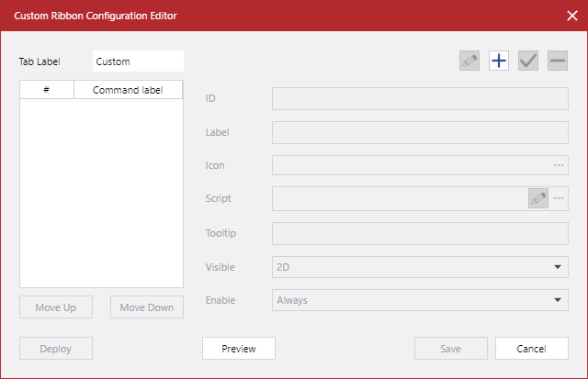Browse for script file using ellipsis
Image resolution: width=588 pixels, height=379 pixels.
click(x=558, y=199)
